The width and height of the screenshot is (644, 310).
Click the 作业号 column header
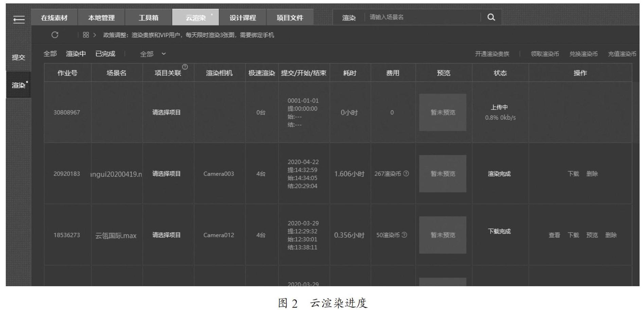click(67, 73)
